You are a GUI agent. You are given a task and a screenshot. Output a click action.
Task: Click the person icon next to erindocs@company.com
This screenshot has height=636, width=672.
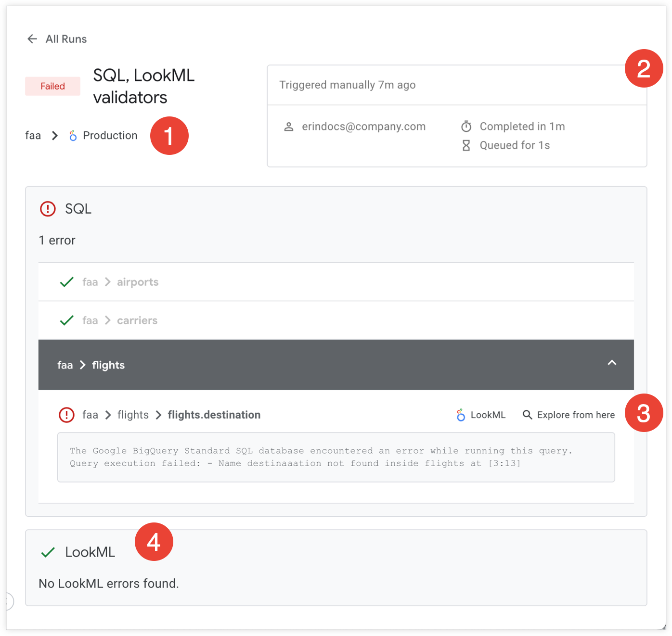tap(289, 126)
